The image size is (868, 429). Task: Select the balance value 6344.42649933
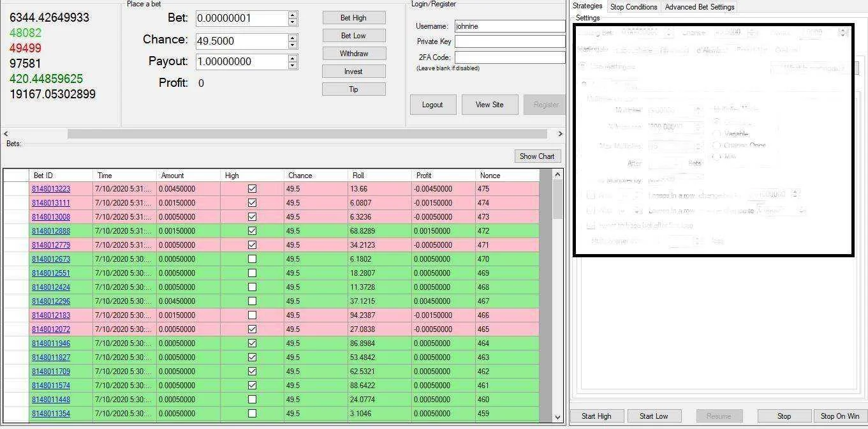pos(49,18)
